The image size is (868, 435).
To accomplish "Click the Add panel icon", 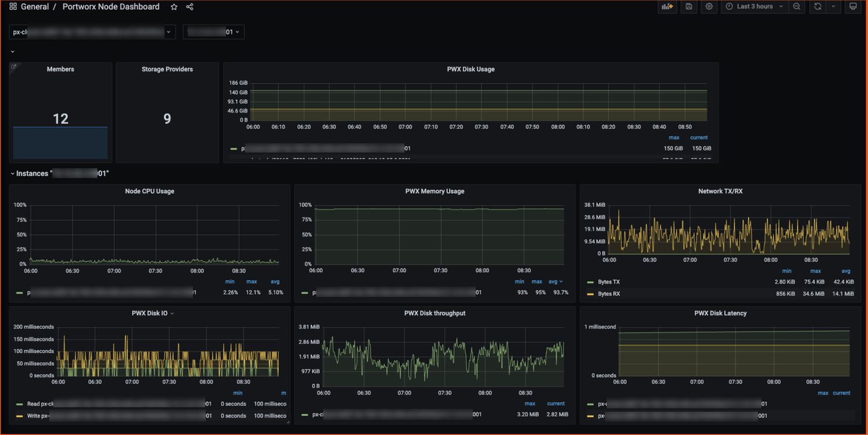I will click(x=668, y=6).
